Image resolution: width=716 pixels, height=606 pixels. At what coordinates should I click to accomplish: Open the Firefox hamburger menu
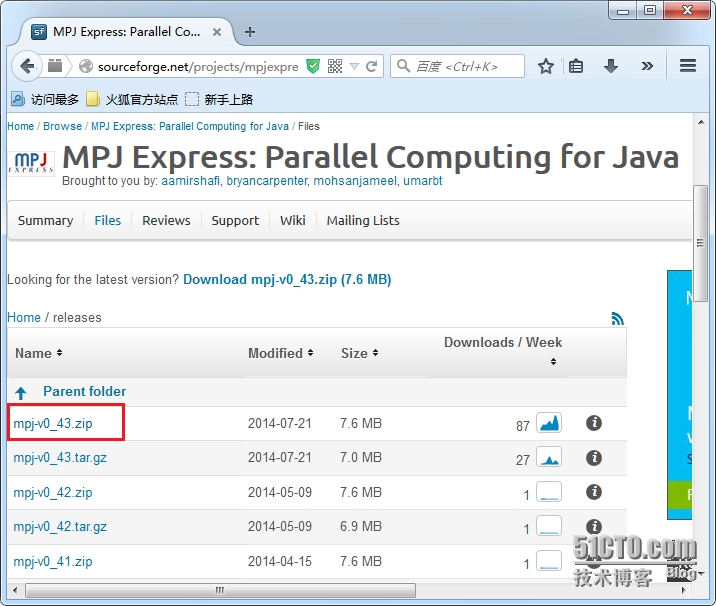688,66
